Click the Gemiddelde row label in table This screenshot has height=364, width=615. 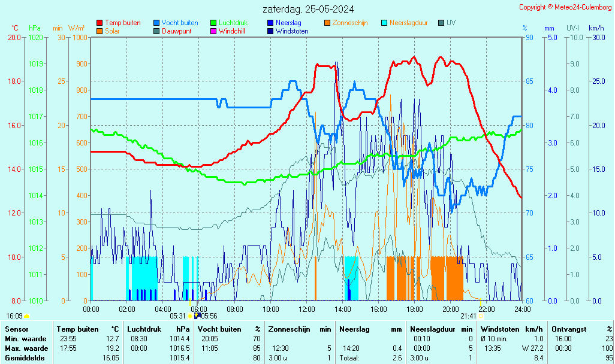pyautogui.click(x=26, y=358)
